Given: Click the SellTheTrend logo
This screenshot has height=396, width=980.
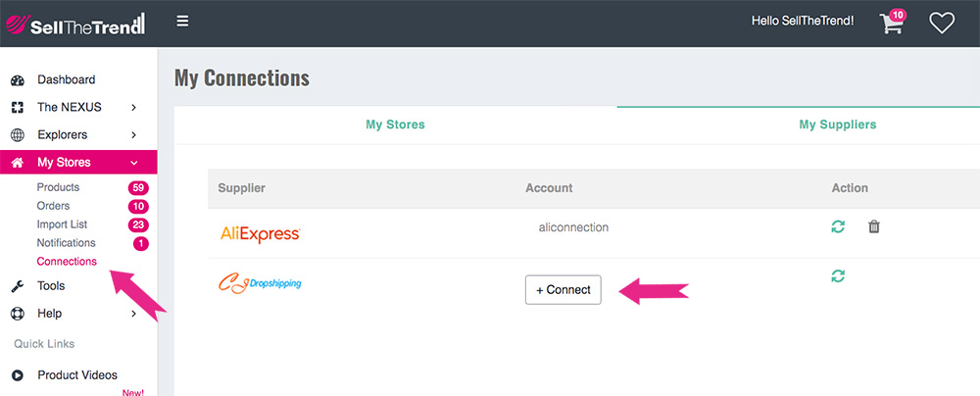Looking at the screenshot, I should 74,24.
